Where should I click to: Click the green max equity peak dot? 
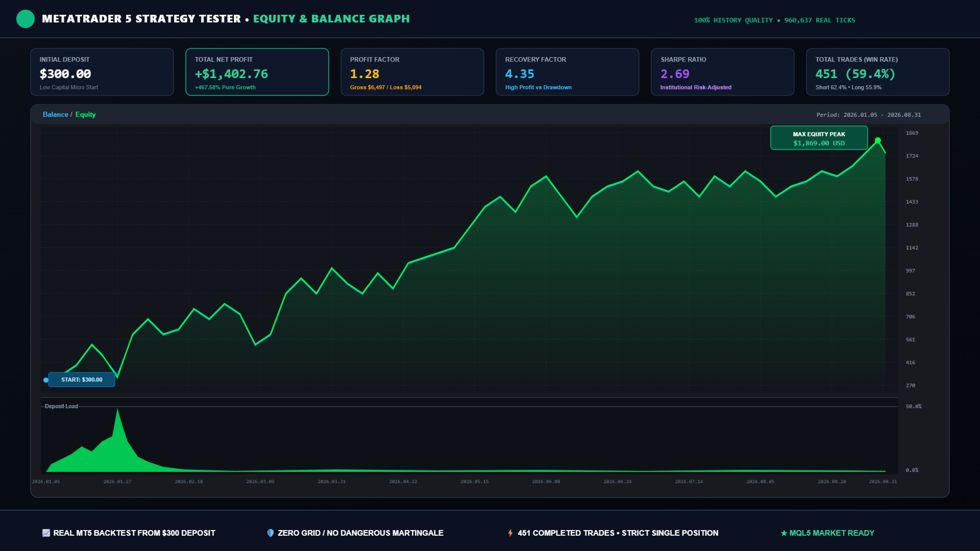(878, 140)
